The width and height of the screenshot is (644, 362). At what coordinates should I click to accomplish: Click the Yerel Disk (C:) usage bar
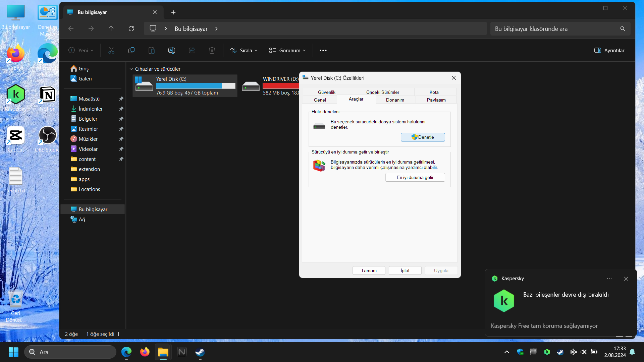(x=195, y=86)
